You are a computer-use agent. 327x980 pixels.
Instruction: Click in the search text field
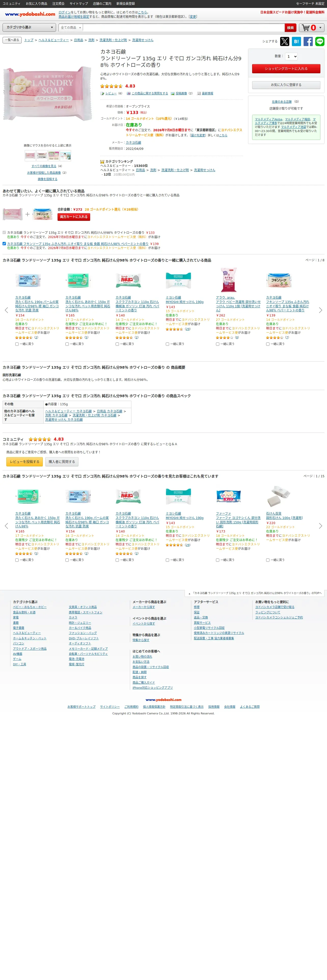coord(184,28)
